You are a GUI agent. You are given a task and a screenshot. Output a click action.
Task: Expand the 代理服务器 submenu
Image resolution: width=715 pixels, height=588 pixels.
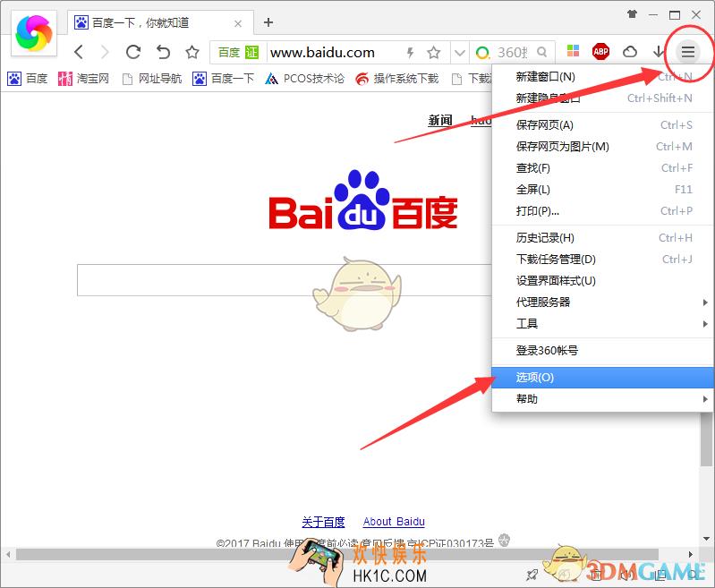pyautogui.click(x=603, y=302)
